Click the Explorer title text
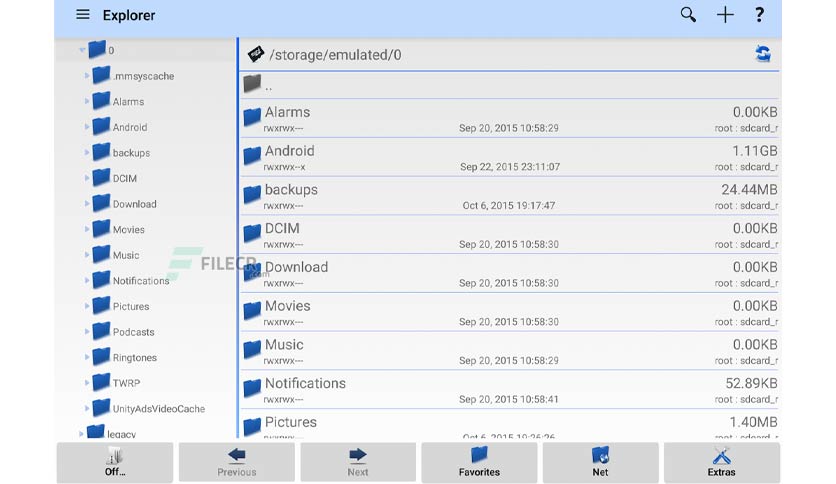Viewport: 836px width, 484px height. (x=129, y=15)
